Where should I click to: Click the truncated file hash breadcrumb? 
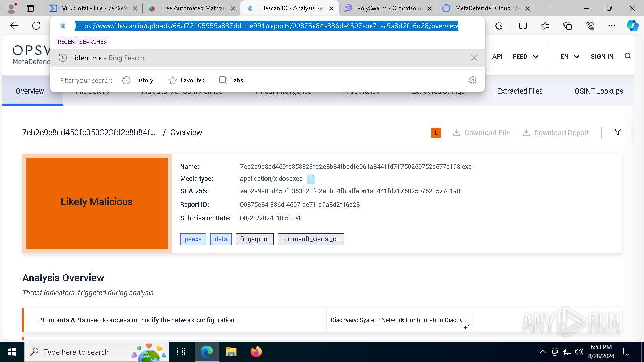tap(89, 132)
